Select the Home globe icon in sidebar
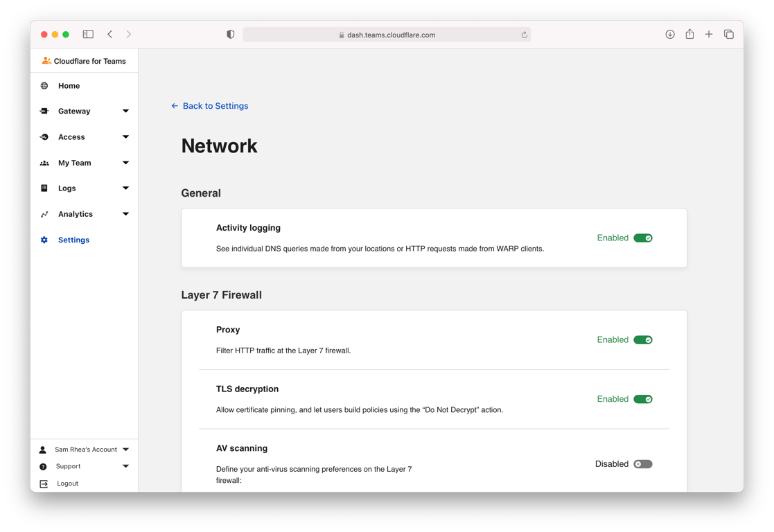 (x=44, y=85)
